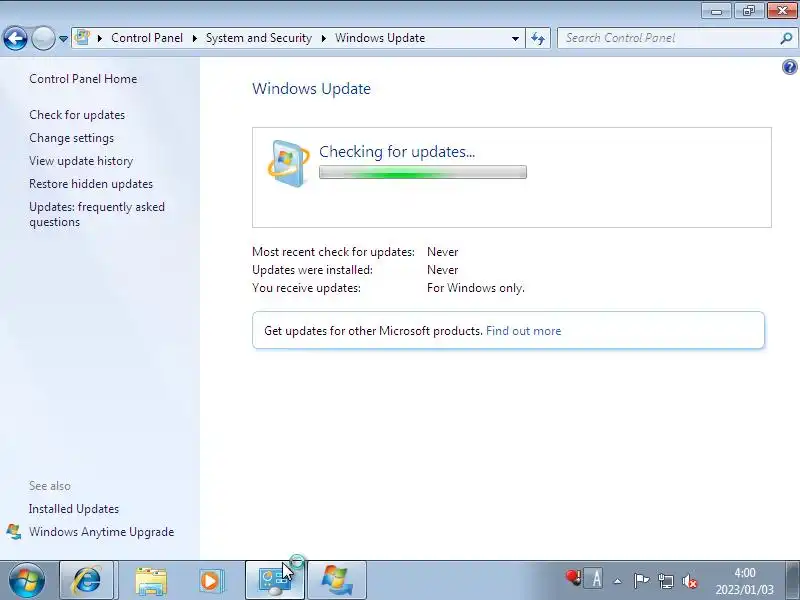The height and width of the screenshot is (600, 800).
Task: Expand arrow after System and Security
Action: pyautogui.click(x=323, y=38)
